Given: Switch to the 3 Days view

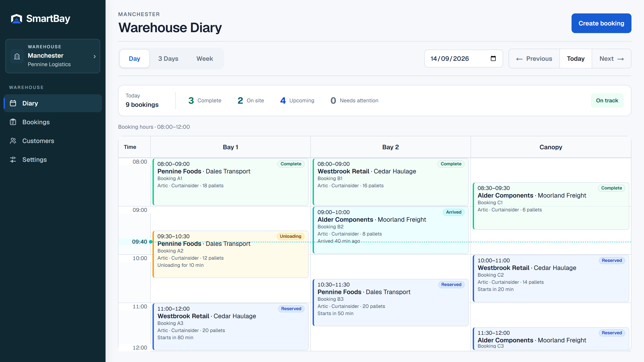Looking at the screenshot, I should pyautogui.click(x=168, y=59).
